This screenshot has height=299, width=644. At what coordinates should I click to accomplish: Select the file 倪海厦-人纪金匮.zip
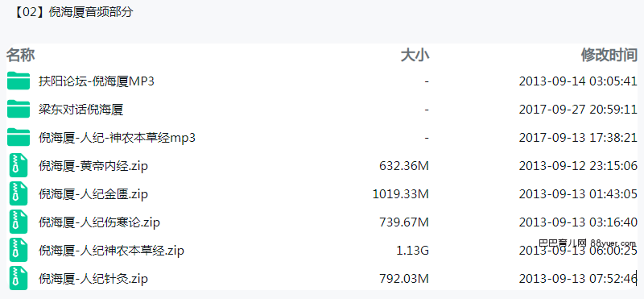[93, 194]
